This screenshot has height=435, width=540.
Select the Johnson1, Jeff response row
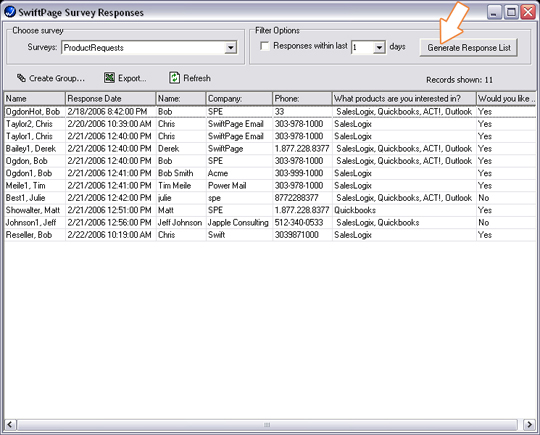coord(270,222)
